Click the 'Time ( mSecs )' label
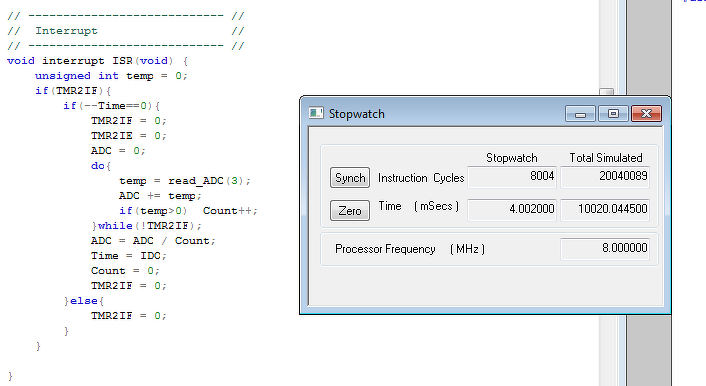Viewport: 706px width, 386px height. point(419,206)
